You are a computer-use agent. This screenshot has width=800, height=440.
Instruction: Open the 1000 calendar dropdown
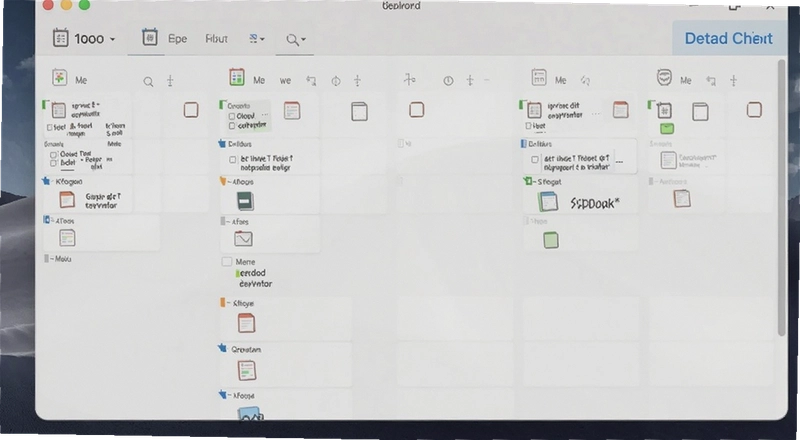[84, 39]
